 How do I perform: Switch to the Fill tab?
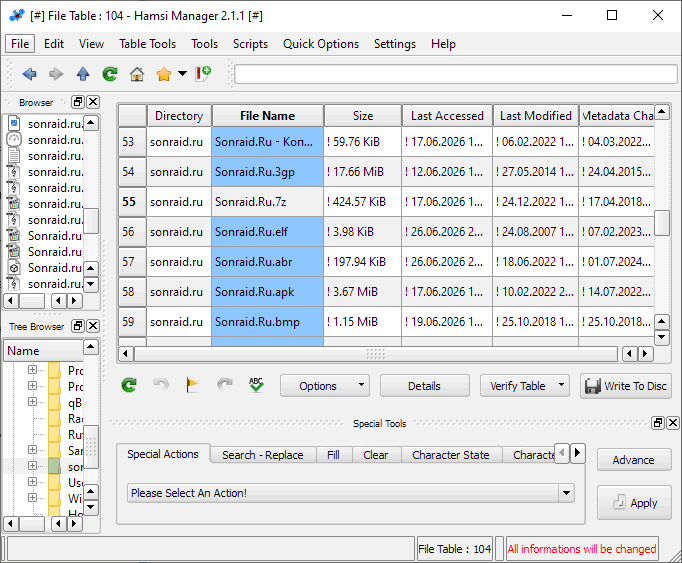coord(334,455)
